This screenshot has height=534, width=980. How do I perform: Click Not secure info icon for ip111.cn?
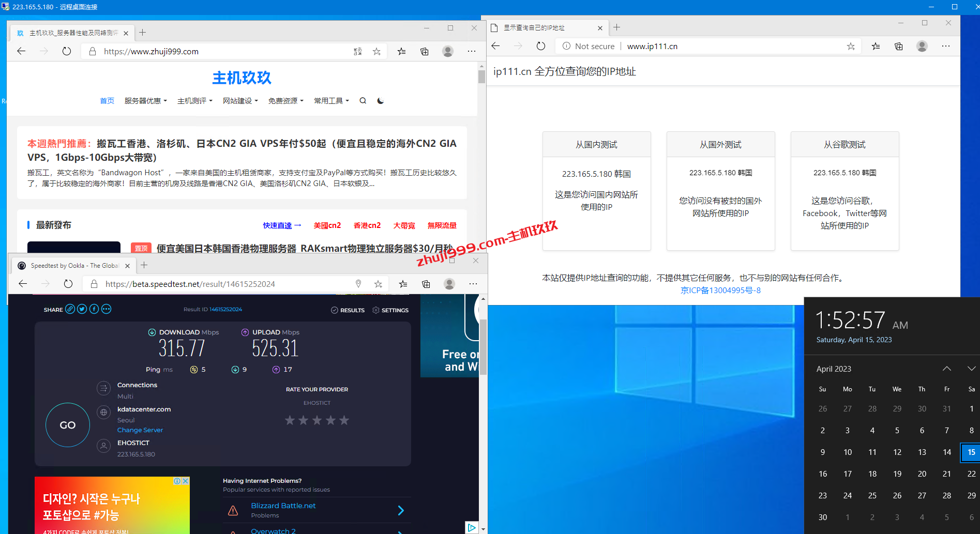tap(567, 46)
